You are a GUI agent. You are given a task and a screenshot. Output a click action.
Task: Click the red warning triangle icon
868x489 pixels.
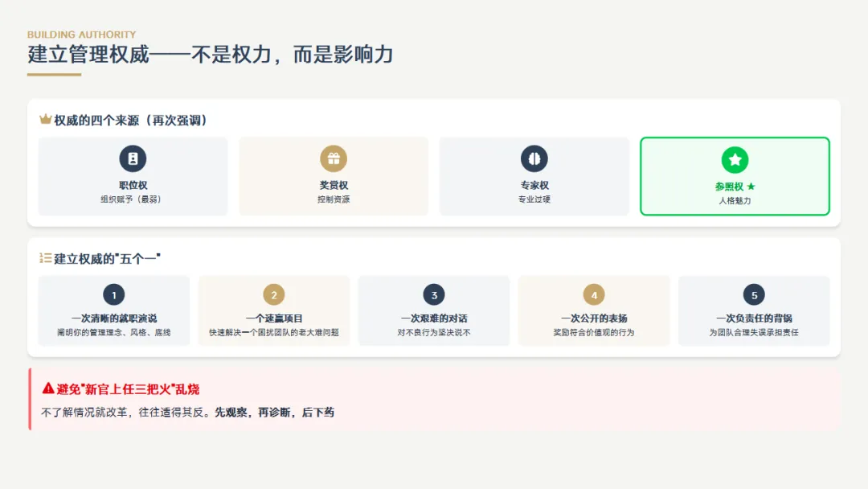point(48,388)
